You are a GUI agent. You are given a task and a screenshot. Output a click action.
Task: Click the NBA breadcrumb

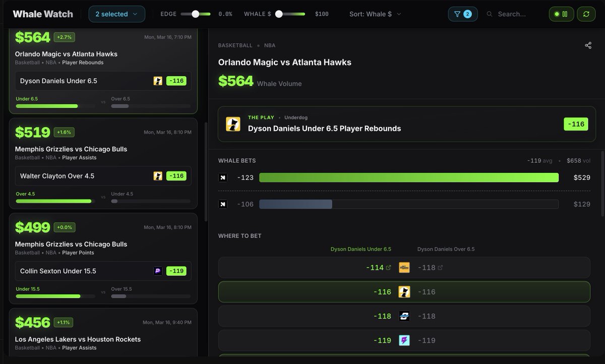pos(270,45)
